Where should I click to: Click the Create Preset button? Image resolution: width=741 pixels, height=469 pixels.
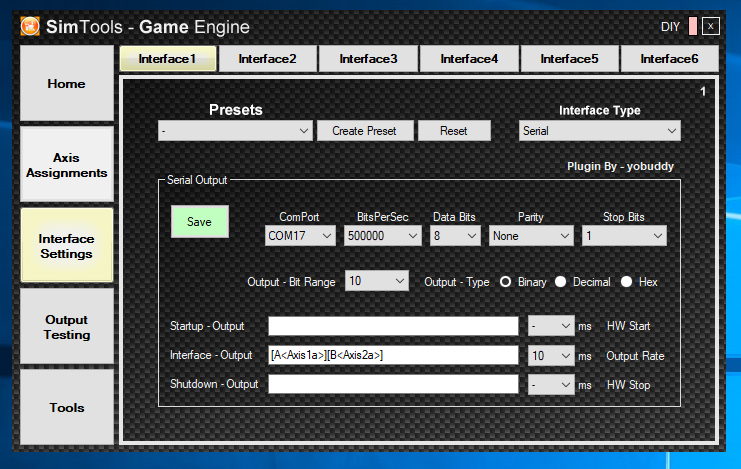tap(364, 131)
